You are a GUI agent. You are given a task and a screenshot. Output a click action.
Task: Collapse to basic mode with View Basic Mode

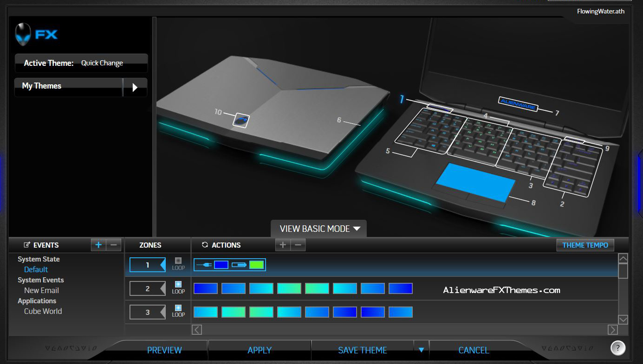point(319,229)
